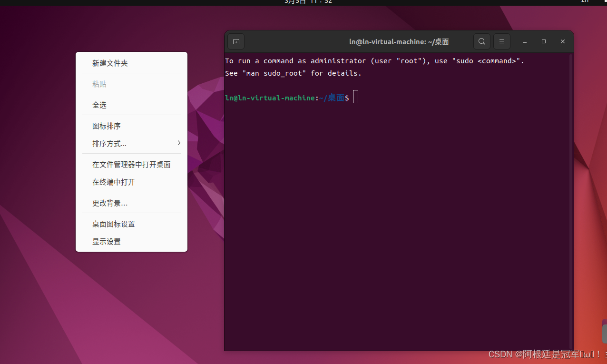Click the terminal window title text
The width and height of the screenshot is (607, 364).
[x=399, y=41]
